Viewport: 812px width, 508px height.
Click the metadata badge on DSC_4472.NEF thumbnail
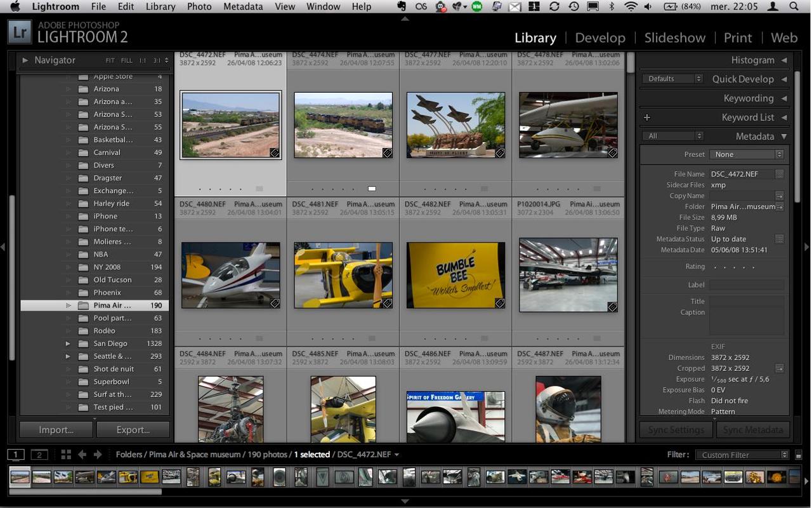click(275, 153)
